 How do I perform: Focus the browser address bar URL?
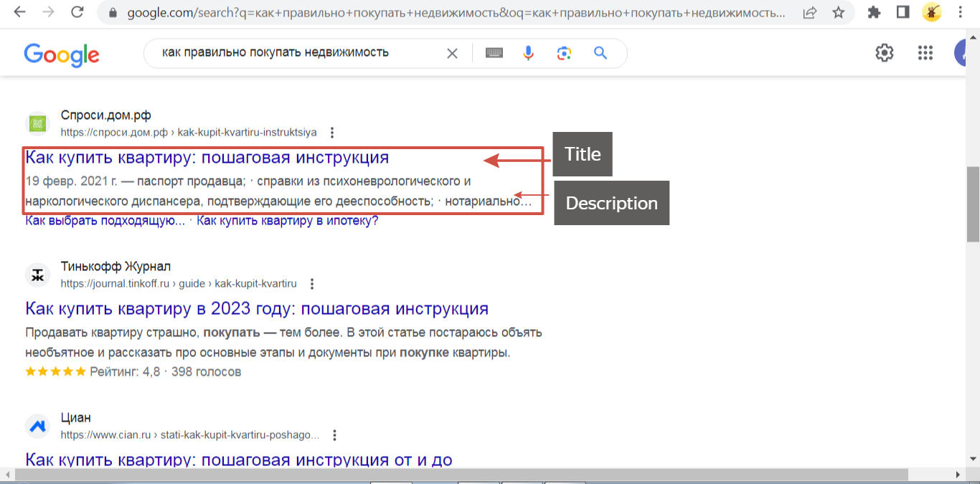click(x=456, y=13)
